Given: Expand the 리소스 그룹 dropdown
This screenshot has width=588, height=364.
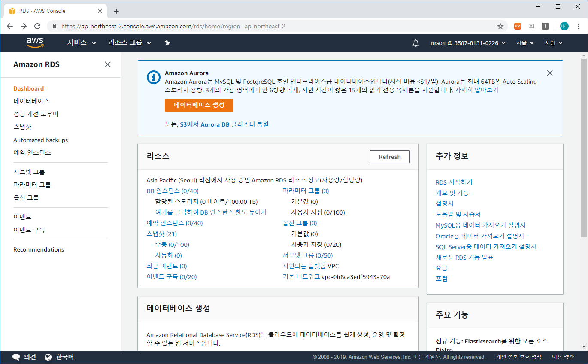Looking at the screenshot, I should (x=130, y=43).
